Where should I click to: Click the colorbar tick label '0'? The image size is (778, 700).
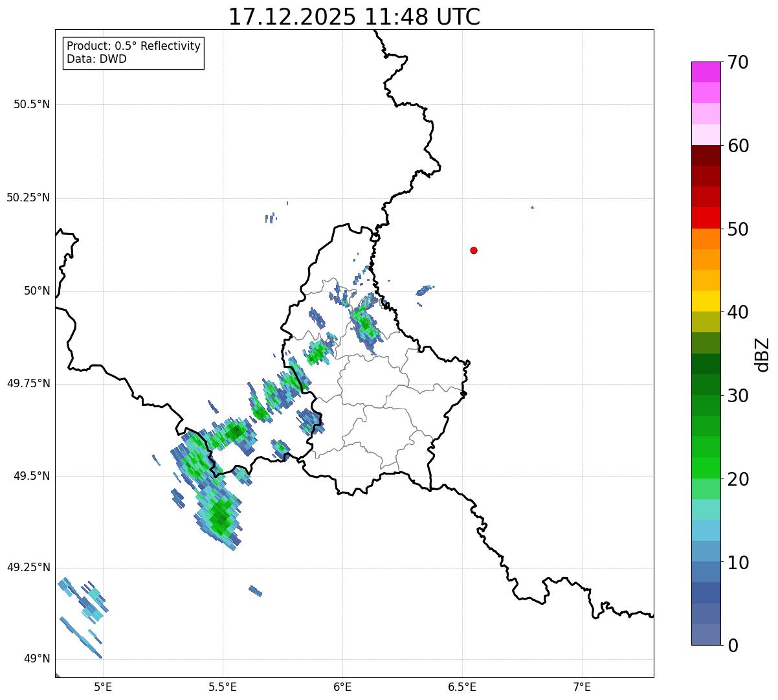[x=733, y=646]
